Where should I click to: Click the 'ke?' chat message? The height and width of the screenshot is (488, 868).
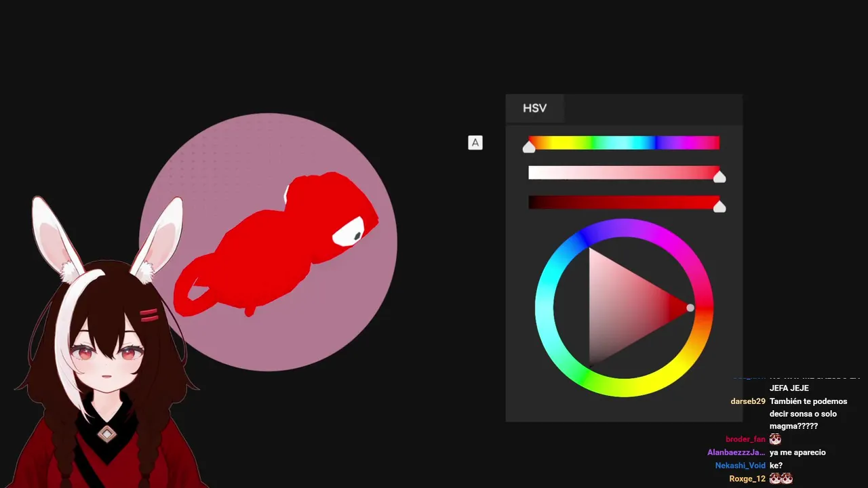pyautogui.click(x=776, y=466)
